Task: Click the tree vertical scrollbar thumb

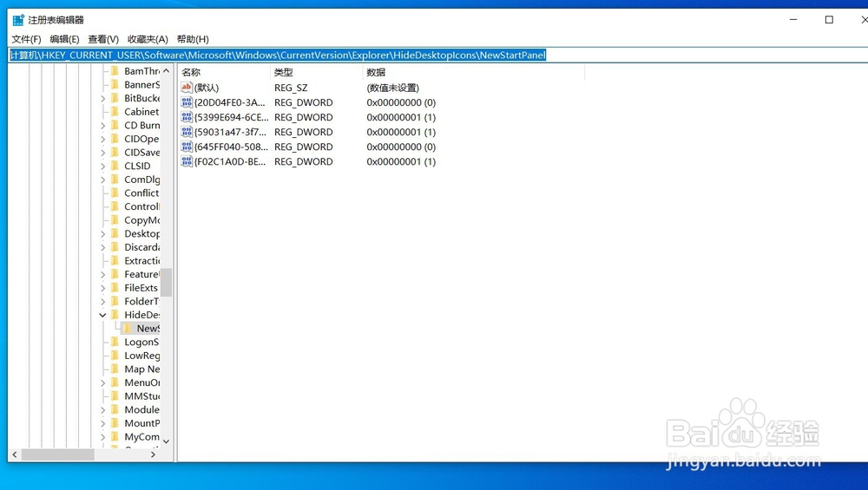Action: point(166,282)
